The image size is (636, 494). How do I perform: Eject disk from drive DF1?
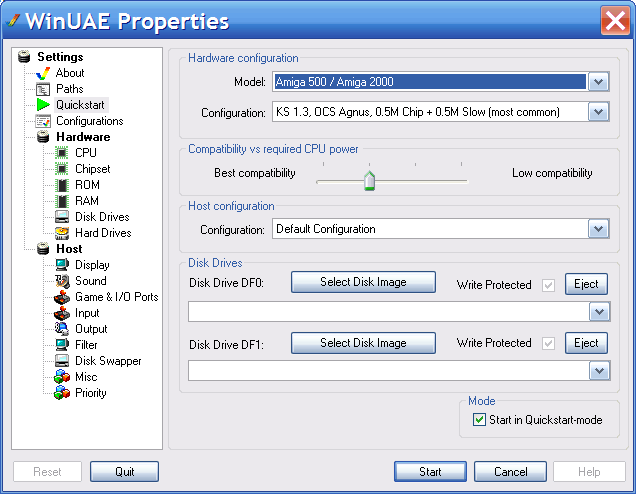coord(586,343)
